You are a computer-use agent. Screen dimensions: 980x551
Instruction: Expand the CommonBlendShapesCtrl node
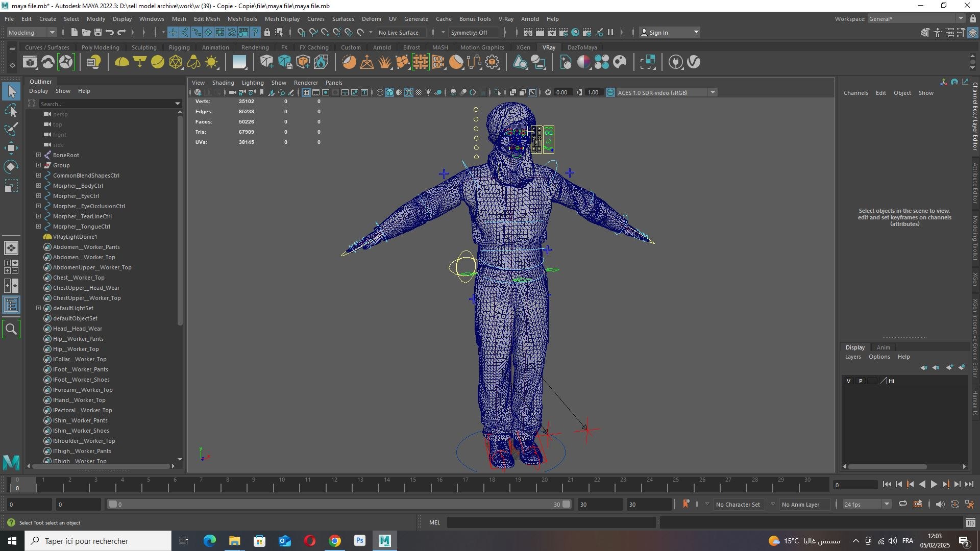point(38,175)
